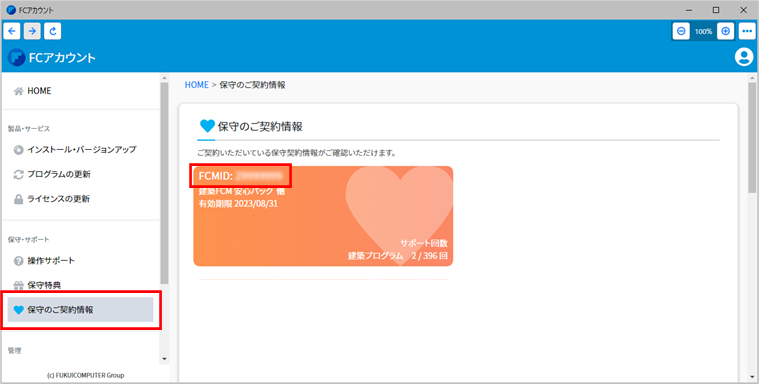759x384 pixels.
Task: Click the ライセンスの更新 lock icon
Action: click(x=18, y=200)
